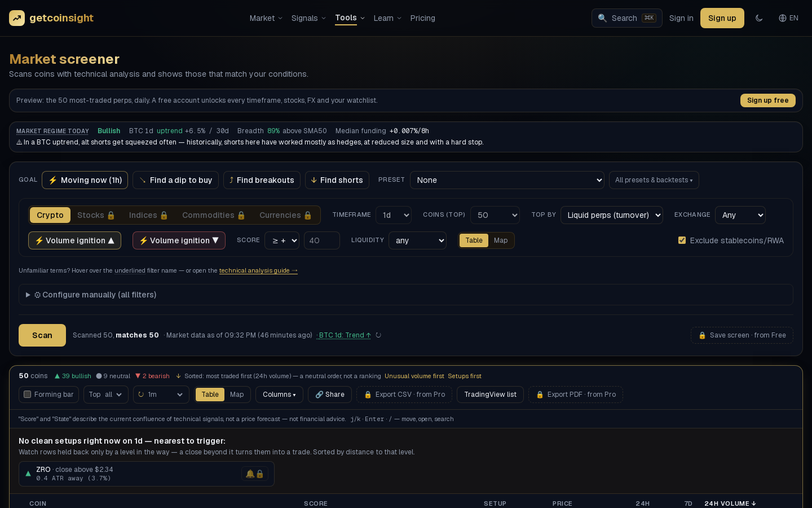The height and width of the screenshot is (508, 812).
Task: Open the Timeframe 1d dropdown
Action: 394,215
